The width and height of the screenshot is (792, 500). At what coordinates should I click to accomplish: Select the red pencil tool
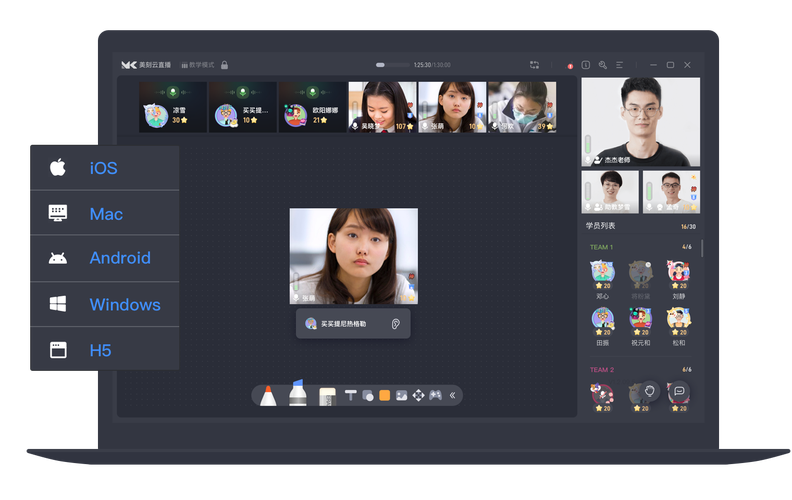click(267, 395)
